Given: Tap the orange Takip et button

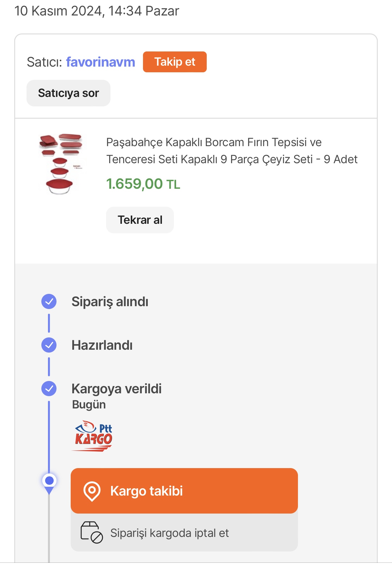Looking at the screenshot, I should (x=175, y=62).
